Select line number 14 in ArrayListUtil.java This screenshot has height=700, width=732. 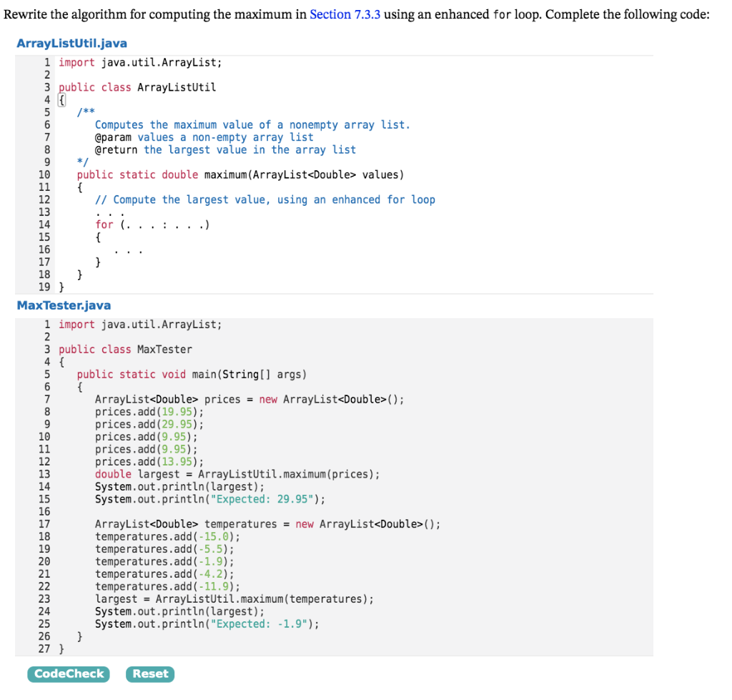[x=44, y=224]
